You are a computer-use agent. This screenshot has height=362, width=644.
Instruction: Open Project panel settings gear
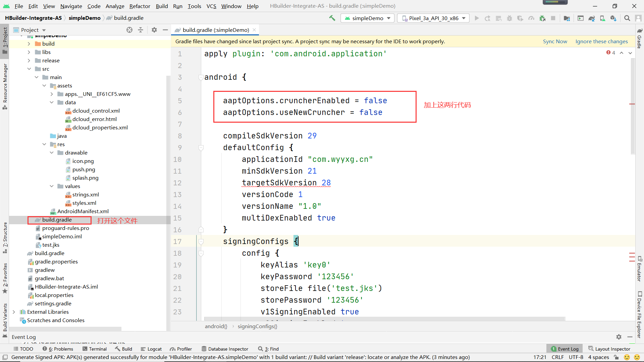[x=154, y=30]
